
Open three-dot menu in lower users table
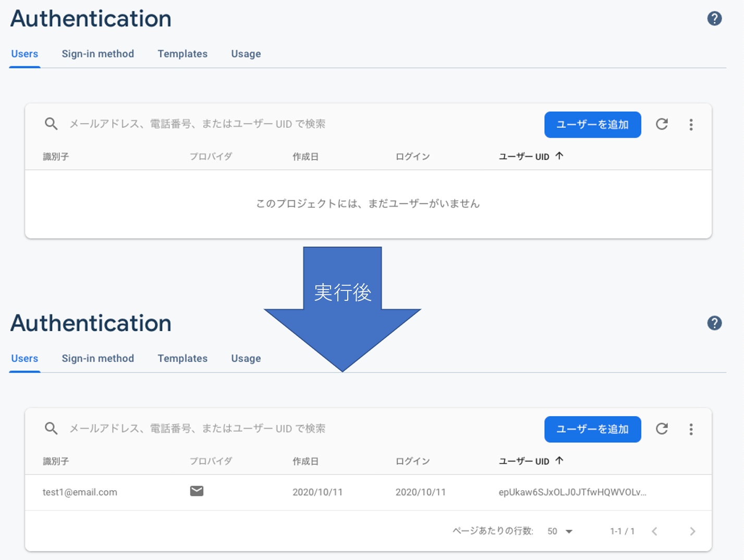click(x=691, y=429)
